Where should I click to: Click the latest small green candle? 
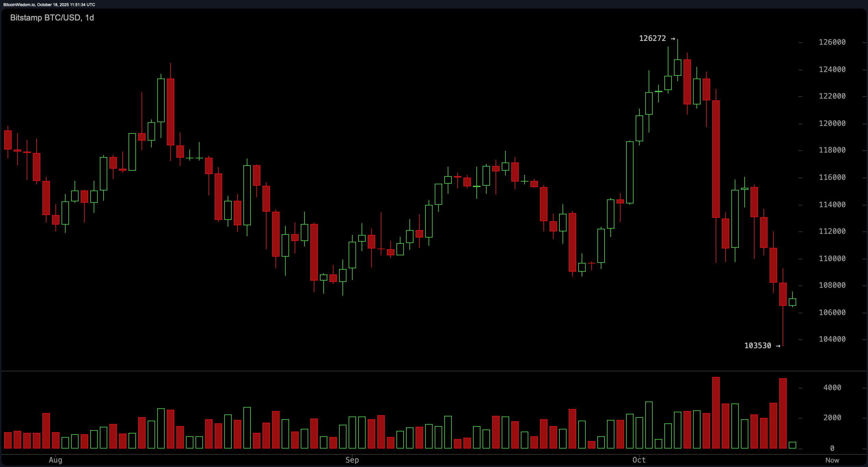click(792, 302)
